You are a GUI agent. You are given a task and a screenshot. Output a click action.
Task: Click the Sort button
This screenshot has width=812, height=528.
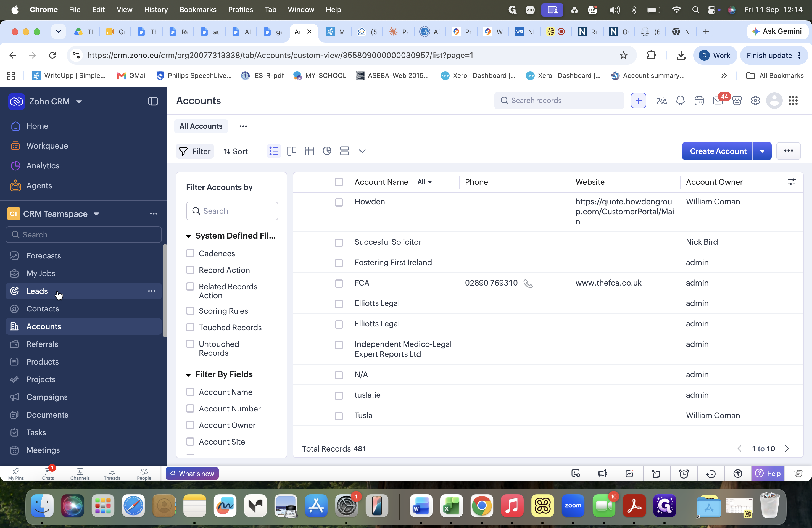click(235, 151)
